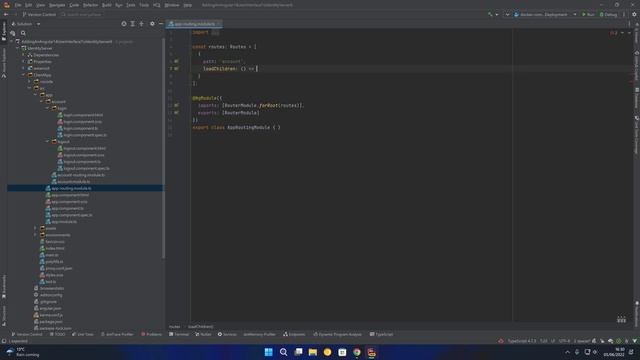Open the Version Control toolbar widget

pyautogui.click(x=39, y=15)
